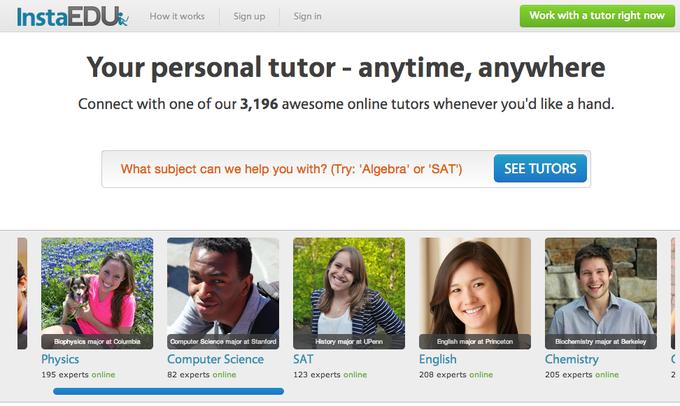Select the Chemistry tutor photo
The height and width of the screenshot is (406, 680).
coord(601,293)
